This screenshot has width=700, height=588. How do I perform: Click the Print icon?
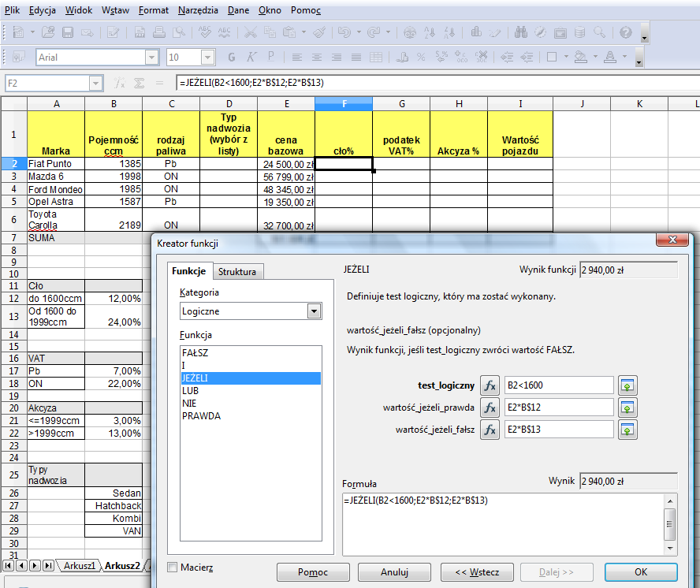click(x=159, y=32)
